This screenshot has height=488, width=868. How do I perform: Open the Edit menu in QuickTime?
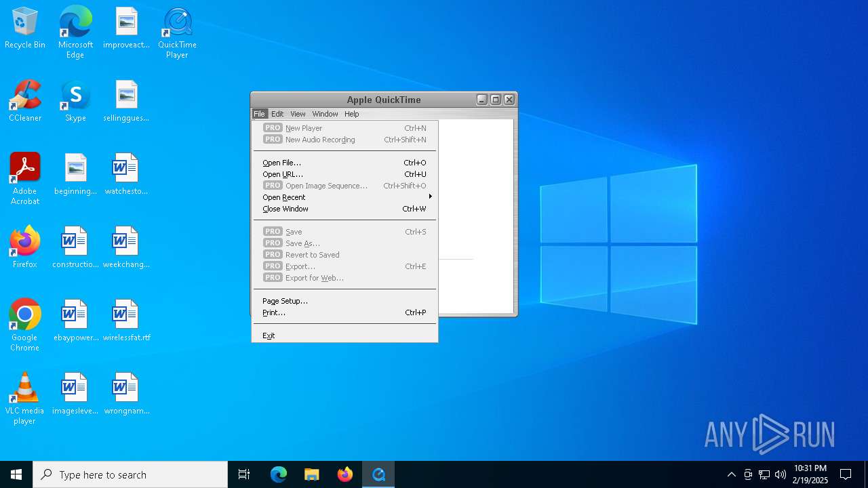(277, 114)
